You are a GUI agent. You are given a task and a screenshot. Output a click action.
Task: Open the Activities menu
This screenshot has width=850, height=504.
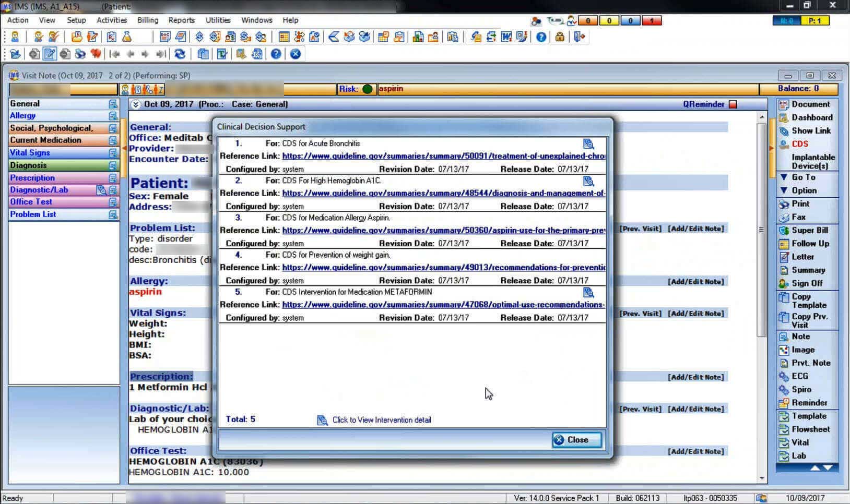coord(112,20)
